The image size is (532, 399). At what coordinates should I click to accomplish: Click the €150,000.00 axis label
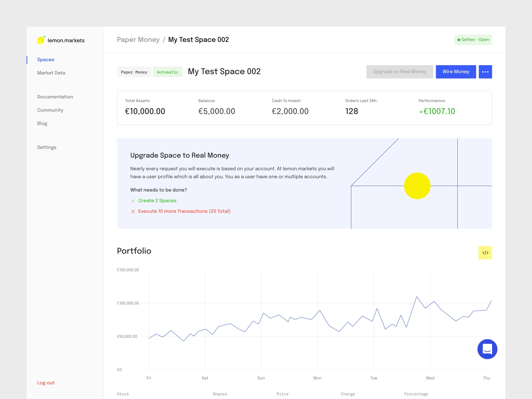coord(128,270)
